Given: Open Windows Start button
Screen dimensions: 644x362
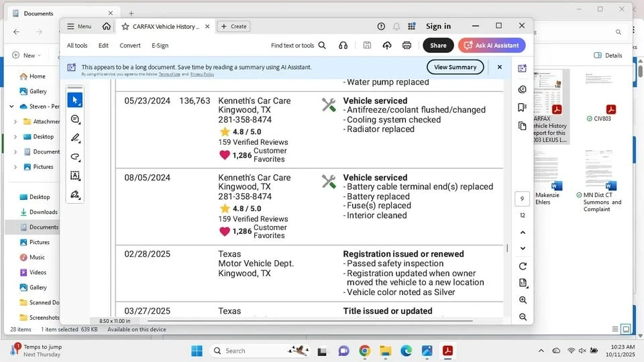Looking at the screenshot, I should (197, 351).
